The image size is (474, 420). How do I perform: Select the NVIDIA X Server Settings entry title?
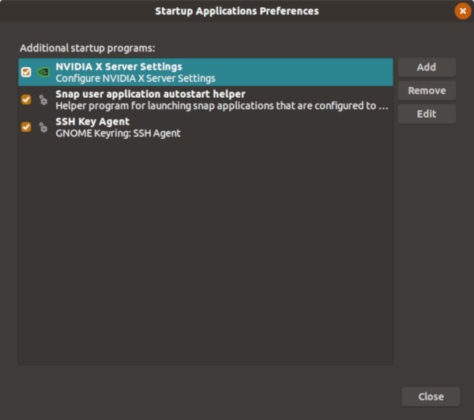point(119,67)
